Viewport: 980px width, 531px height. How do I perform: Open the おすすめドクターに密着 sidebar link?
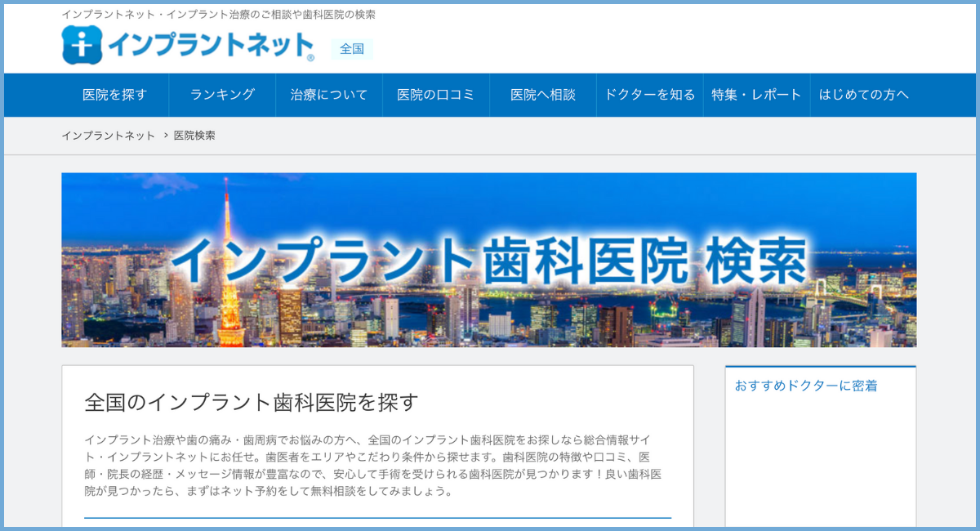tap(805, 386)
